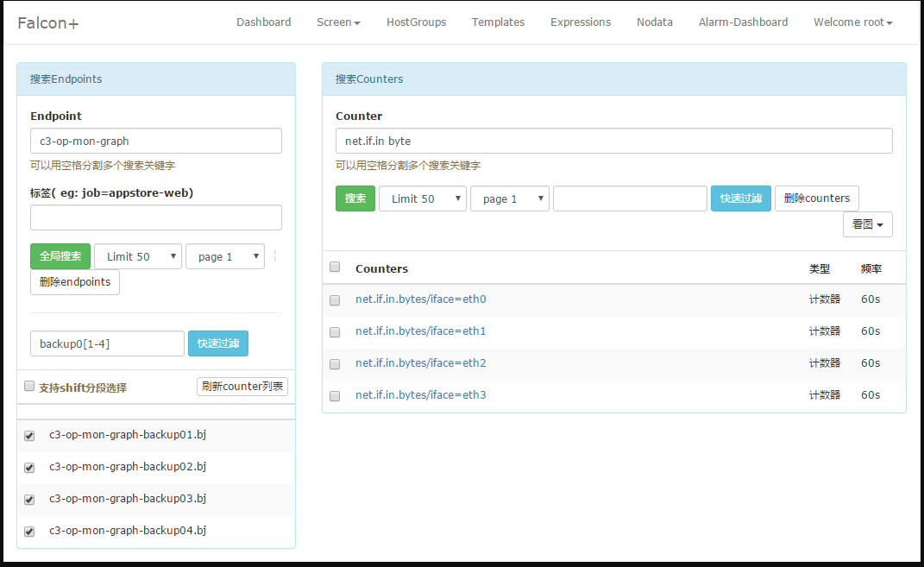
Task: Open the net.if.in.bytes/iface=eth3 counter link
Action: [420, 395]
